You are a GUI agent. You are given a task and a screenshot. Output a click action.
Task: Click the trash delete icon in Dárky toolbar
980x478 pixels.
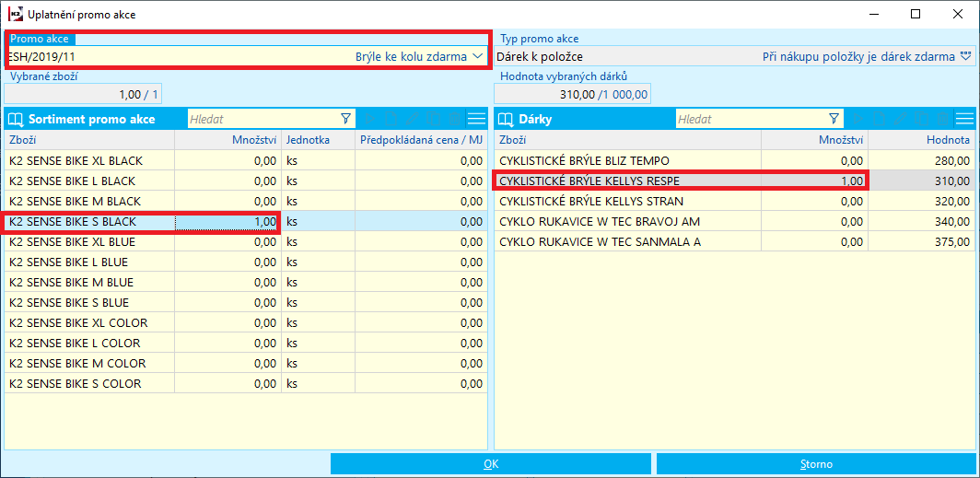(x=942, y=119)
